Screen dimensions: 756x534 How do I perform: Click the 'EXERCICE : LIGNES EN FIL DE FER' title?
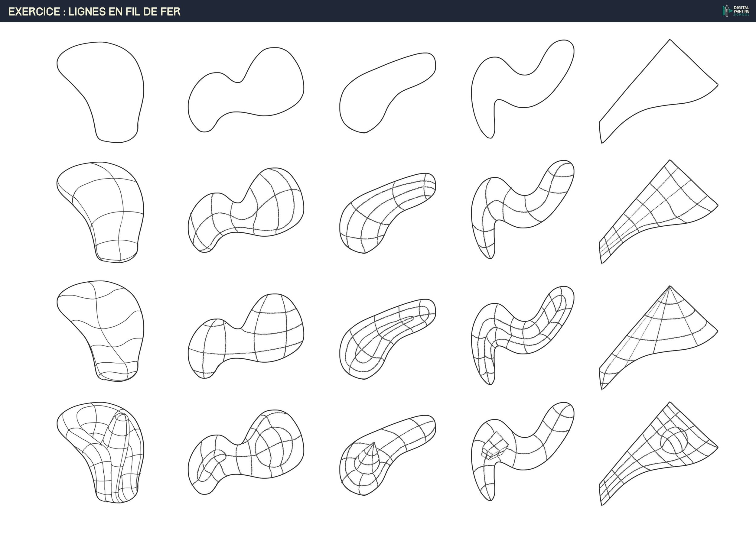(x=94, y=11)
